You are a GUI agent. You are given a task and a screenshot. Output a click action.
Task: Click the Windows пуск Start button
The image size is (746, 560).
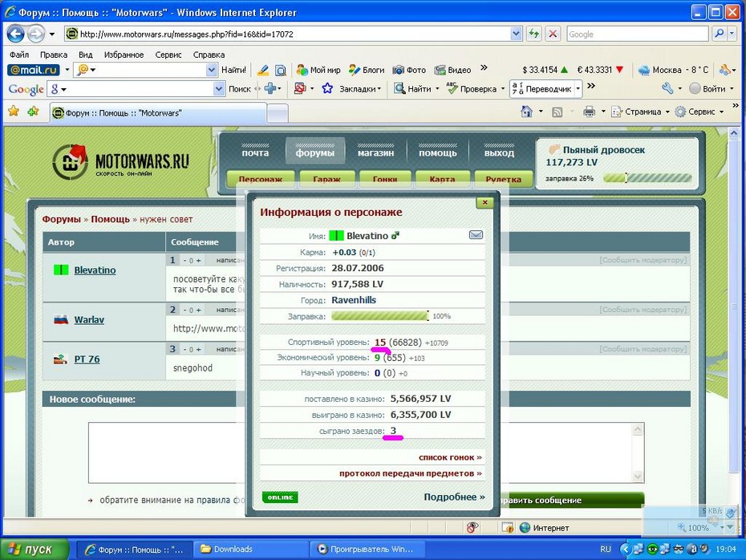coord(34,550)
